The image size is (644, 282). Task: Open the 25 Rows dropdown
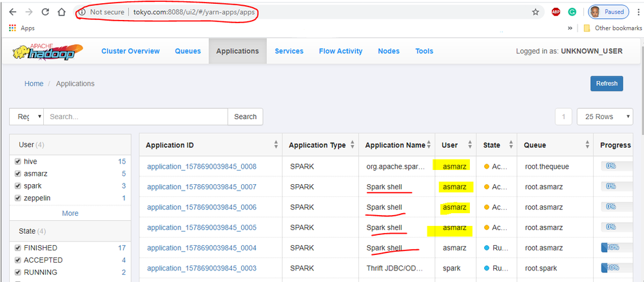(x=605, y=117)
